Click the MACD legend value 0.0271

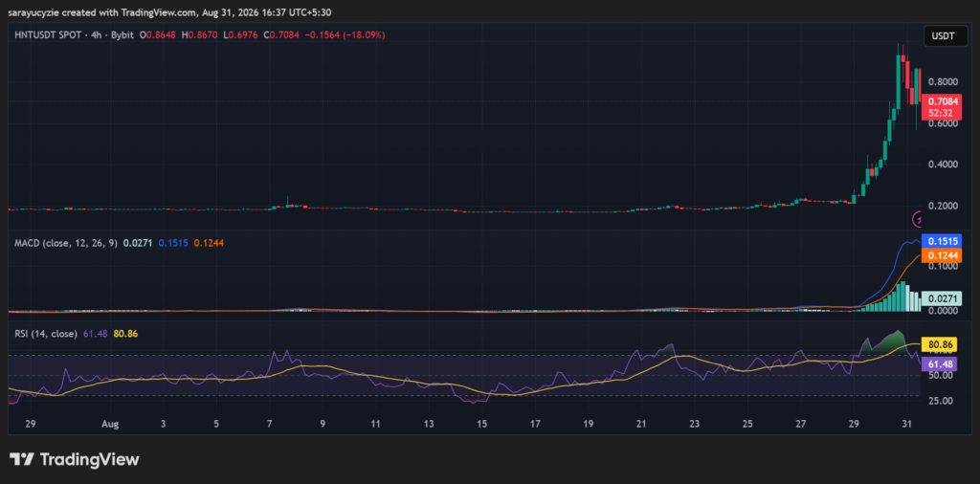click(136, 244)
